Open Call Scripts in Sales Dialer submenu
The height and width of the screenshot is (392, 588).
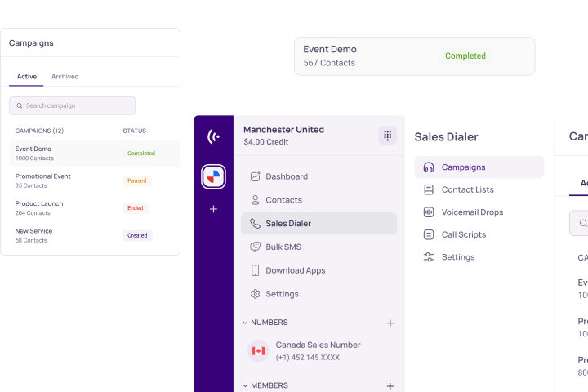click(479, 235)
